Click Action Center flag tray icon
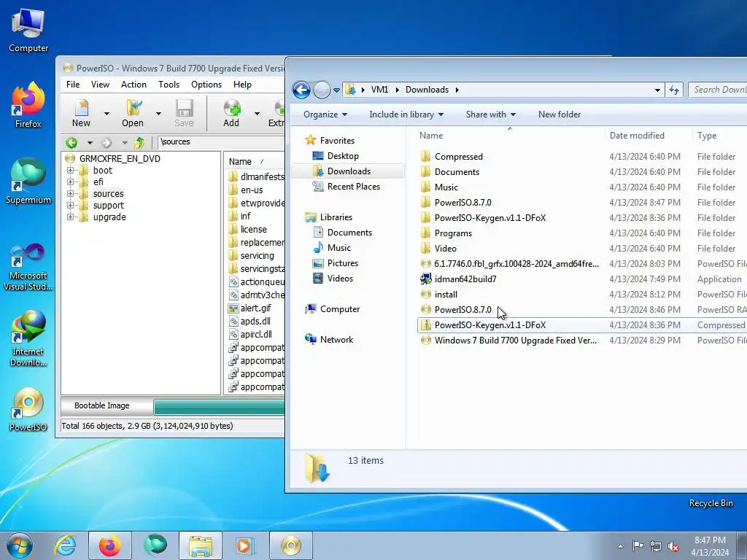Viewport: 747px width, 560px height. (638, 546)
